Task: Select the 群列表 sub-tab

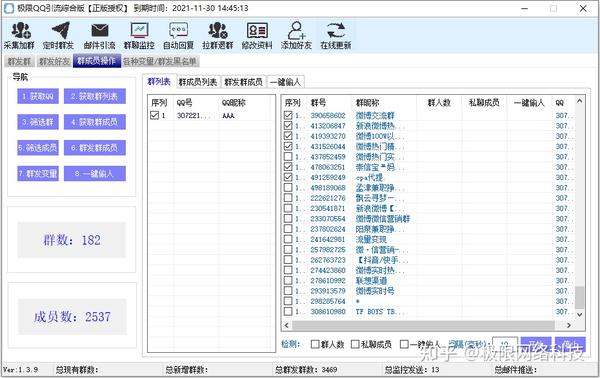Action: coord(159,81)
